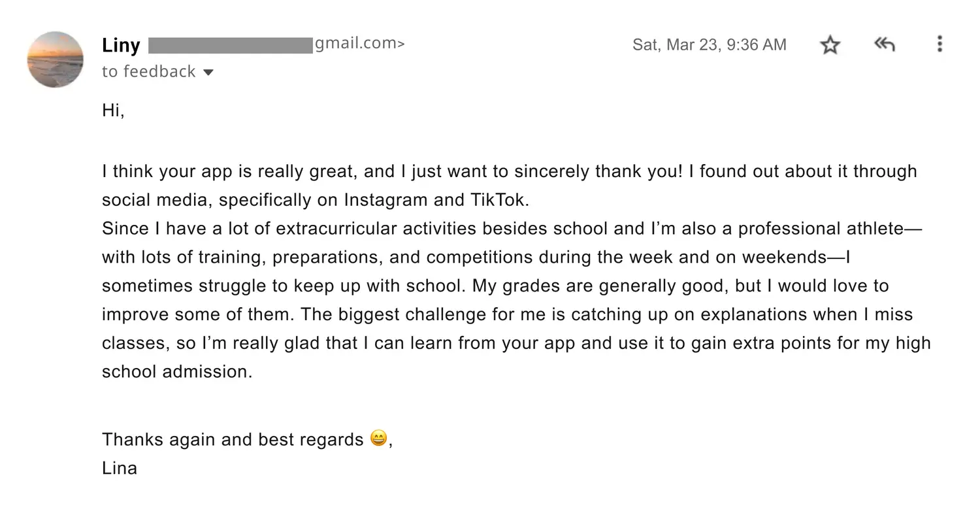This screenshot has width=980, height=517.
Task: Click the signature name 'Lina'
Action: [x=119, y=468]
